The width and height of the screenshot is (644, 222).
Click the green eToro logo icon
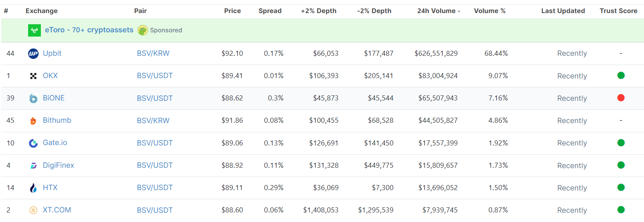34,30
